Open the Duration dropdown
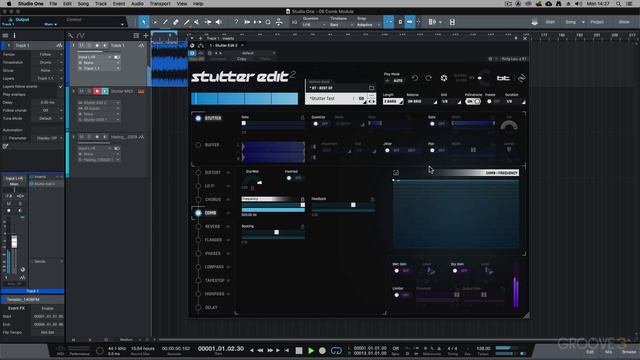Screen dimensions: 640x360 [516, 101]
